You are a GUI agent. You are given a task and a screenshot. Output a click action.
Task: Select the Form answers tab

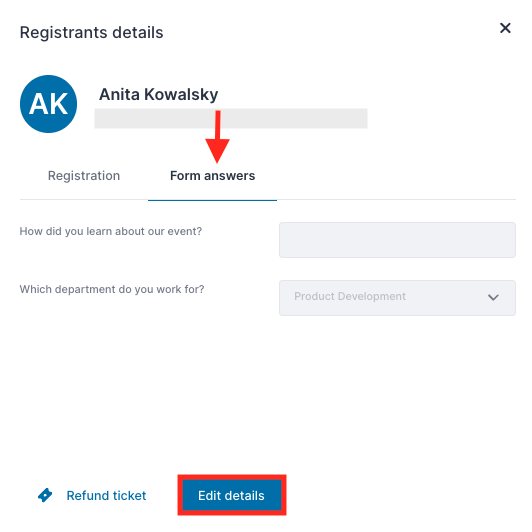212,176
